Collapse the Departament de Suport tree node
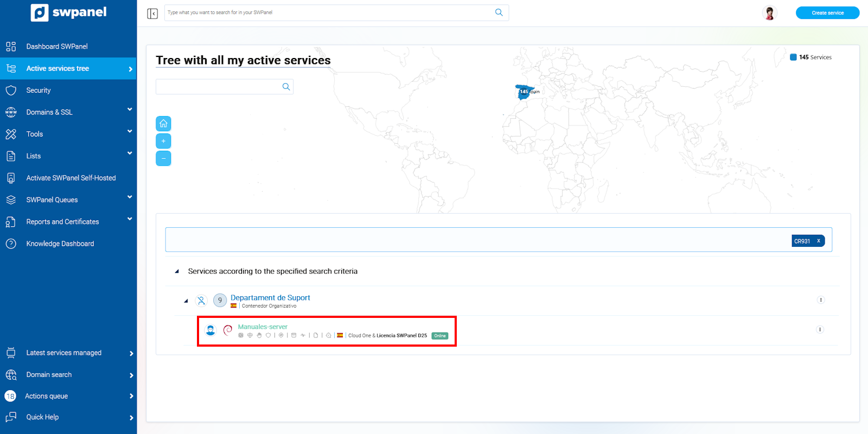This screenshot has height=434, width=868. pyautogui.click(x=186, y=301)
